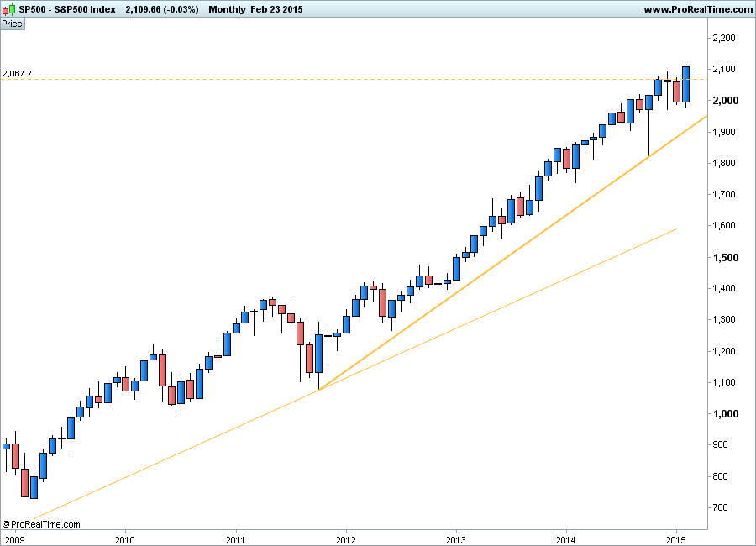Click the 1,000 price axis label

click(x=726, y=414)
